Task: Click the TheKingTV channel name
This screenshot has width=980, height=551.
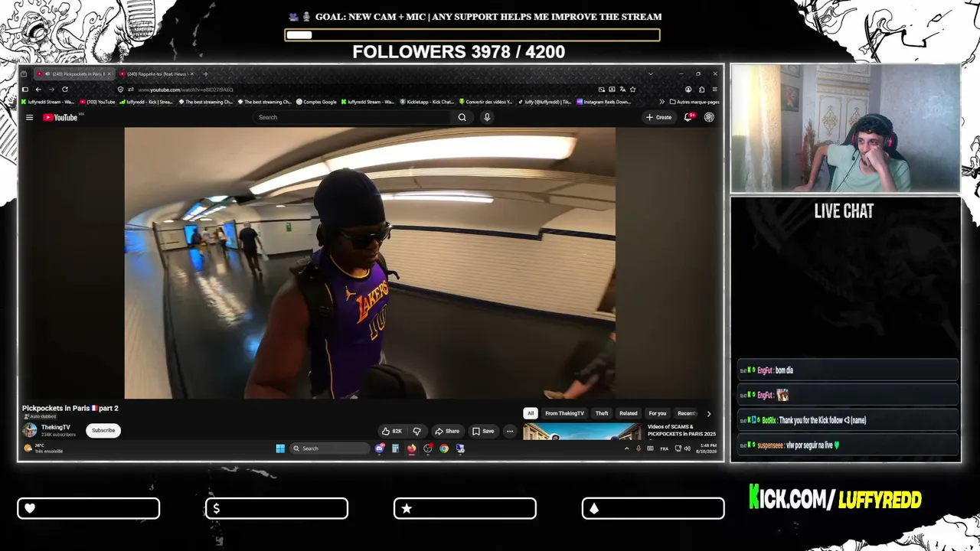Action: pos(55,427)
